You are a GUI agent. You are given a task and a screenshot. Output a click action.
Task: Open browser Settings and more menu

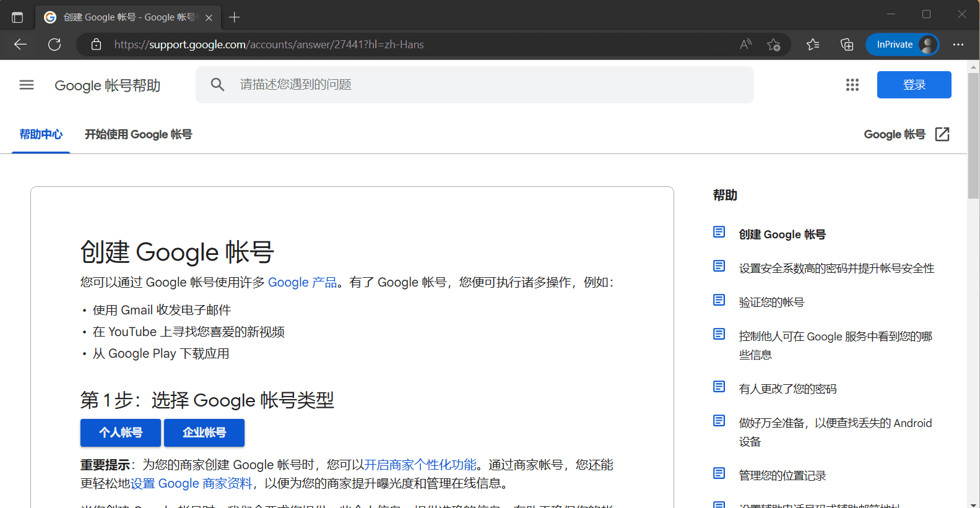coord(958,45)
